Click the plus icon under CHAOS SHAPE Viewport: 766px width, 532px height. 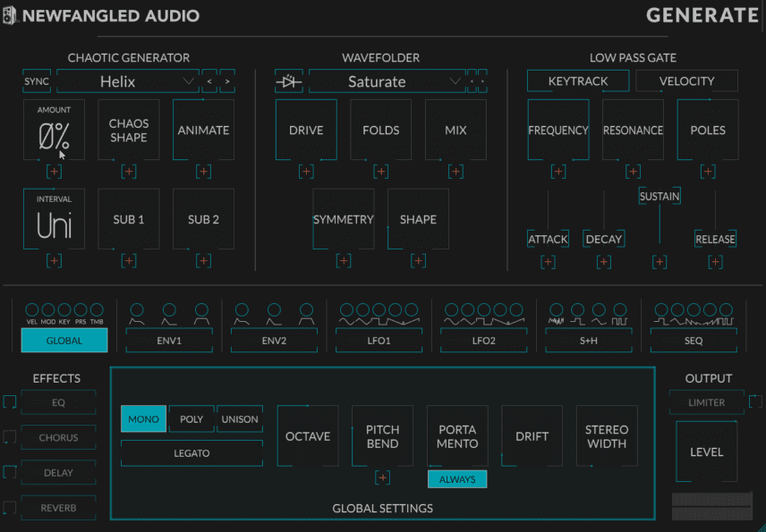tap(129, 172)
